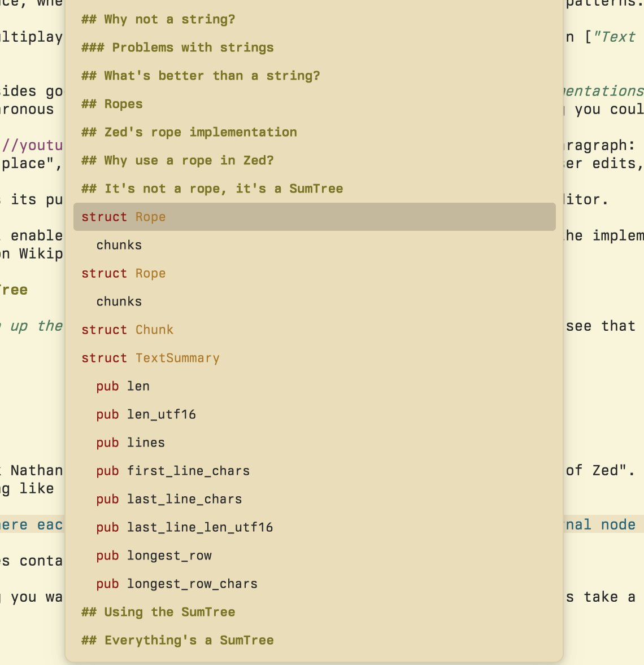
Task: Select '## It's not a rope, it's a SumTree'
Action: pos(314,189)
